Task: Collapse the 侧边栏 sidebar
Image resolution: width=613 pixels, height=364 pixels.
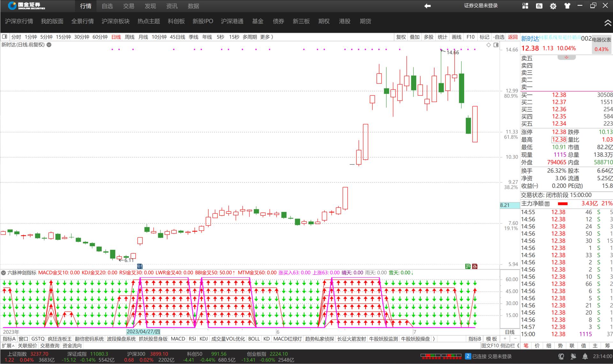Action: (x=510, y=346)
